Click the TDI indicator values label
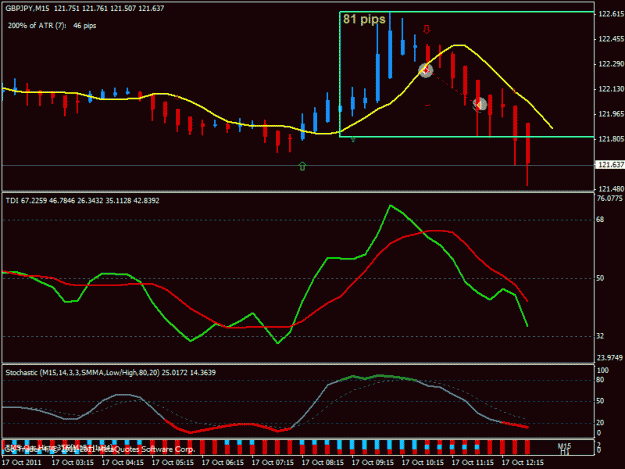 click(82, 201)
